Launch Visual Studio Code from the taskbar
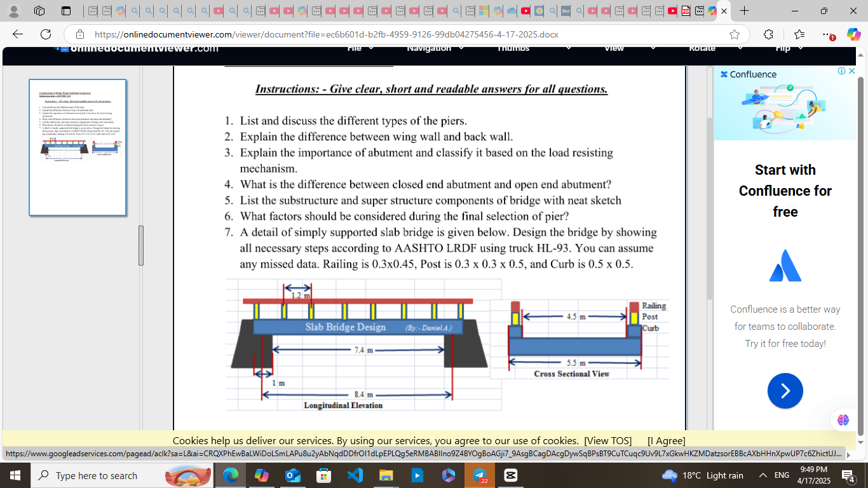Viewport: 868px width, 488px height. tap(355, 475)
